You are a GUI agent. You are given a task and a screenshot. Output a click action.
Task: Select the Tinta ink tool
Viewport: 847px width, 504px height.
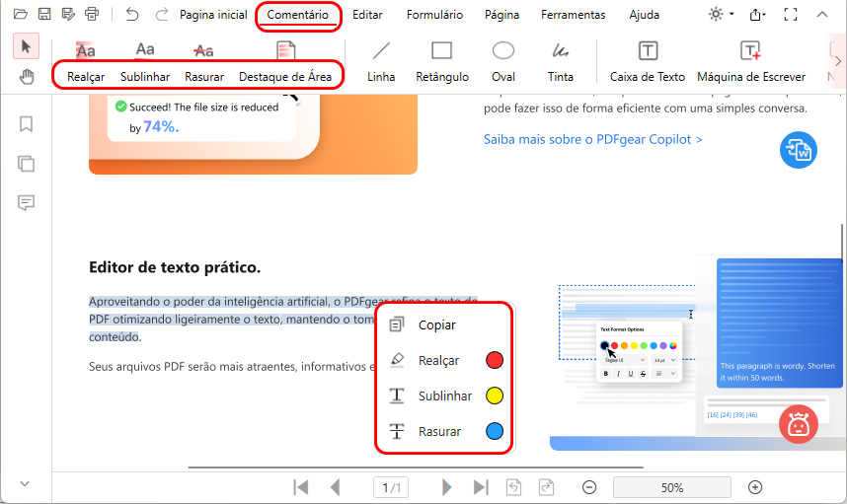pyautogui.click(x=560, y=62)
